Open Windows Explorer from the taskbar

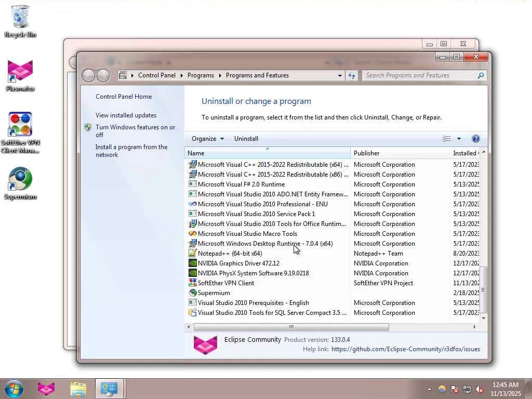pos(78,389)
